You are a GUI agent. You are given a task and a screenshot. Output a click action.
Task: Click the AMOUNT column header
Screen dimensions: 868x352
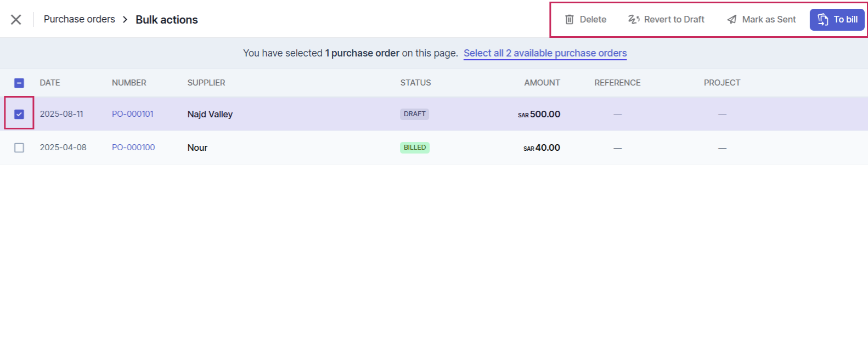tap(542, 83)
